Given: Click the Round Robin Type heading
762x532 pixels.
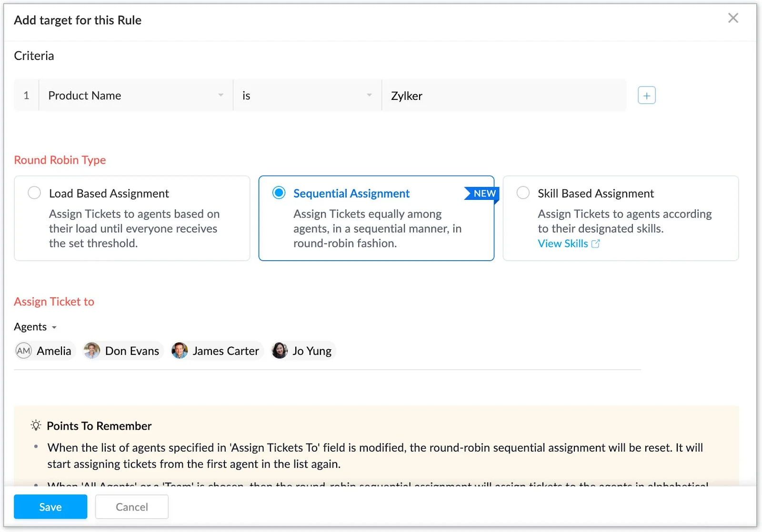Looking at the screenshot, I should point(60,160).
